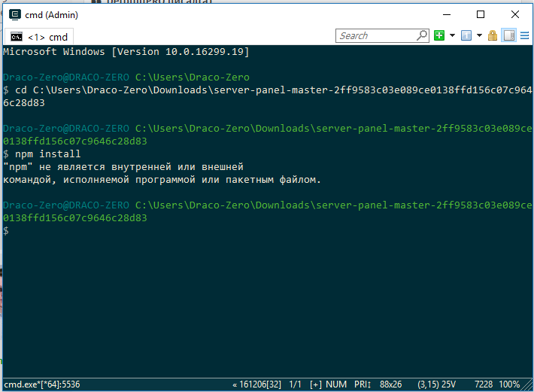Image resolution: width=534 pixels, height=392 pixels.
Task: Toggle the padlock console lock icon
Action: point(493,35)
